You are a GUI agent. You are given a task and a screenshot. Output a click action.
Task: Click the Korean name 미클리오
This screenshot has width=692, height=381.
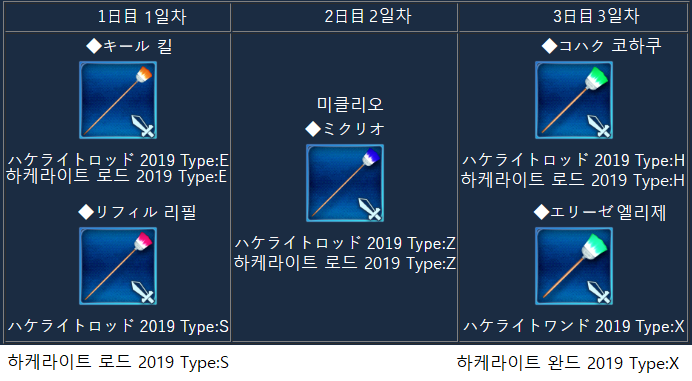click(350, 104)
